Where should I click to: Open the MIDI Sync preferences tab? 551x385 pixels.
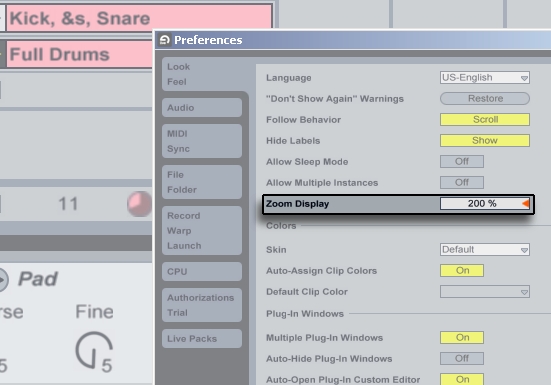202,141
